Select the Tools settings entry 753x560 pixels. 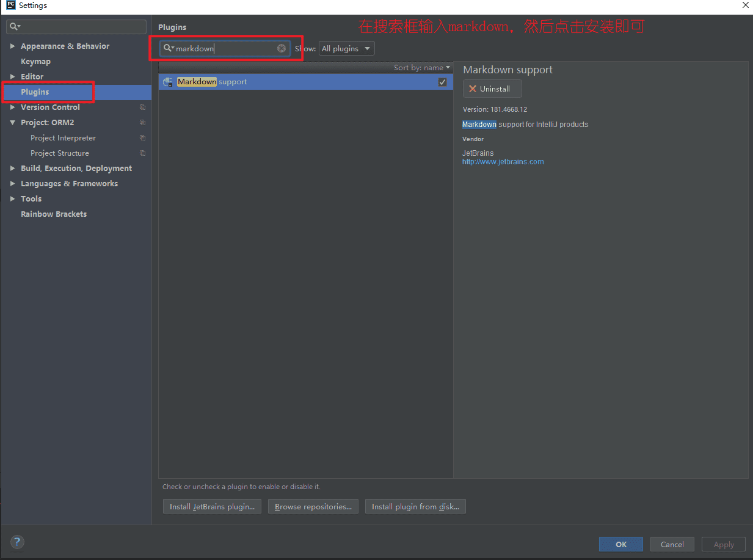click(31, 199)
